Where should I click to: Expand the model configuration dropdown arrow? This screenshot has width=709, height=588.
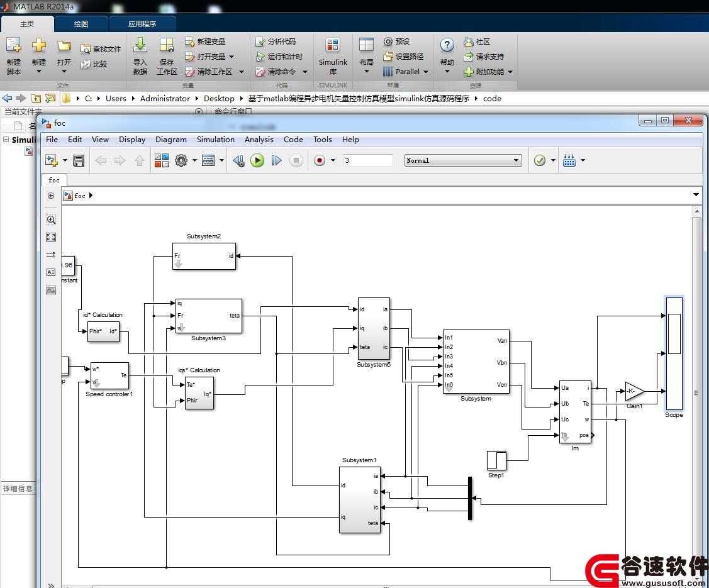pyautogui.click(x=194, y=160)
